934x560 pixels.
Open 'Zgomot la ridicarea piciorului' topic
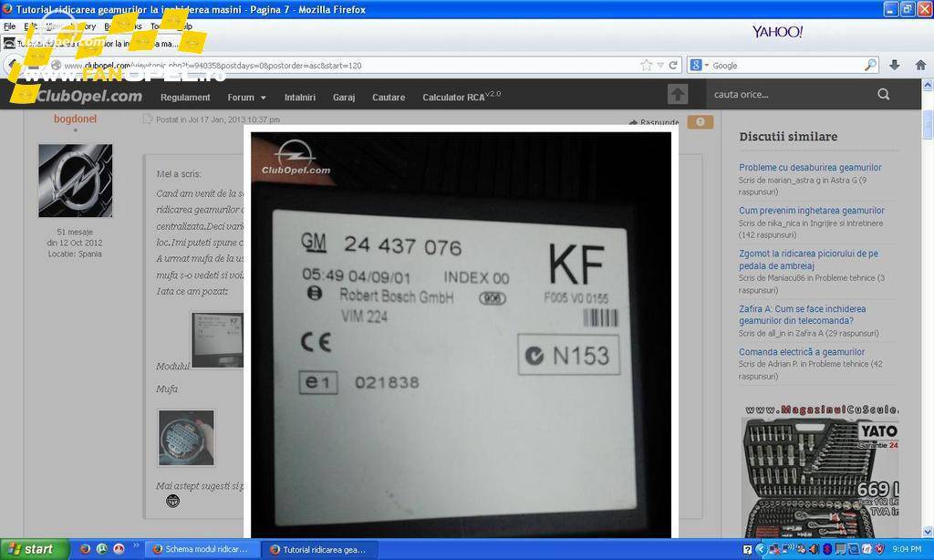click(808, 259)
